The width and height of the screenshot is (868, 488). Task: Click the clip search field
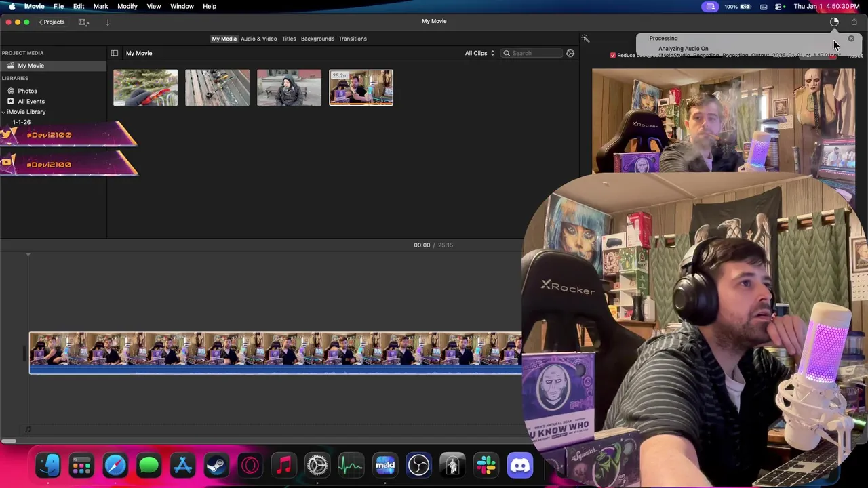[532, 53]
